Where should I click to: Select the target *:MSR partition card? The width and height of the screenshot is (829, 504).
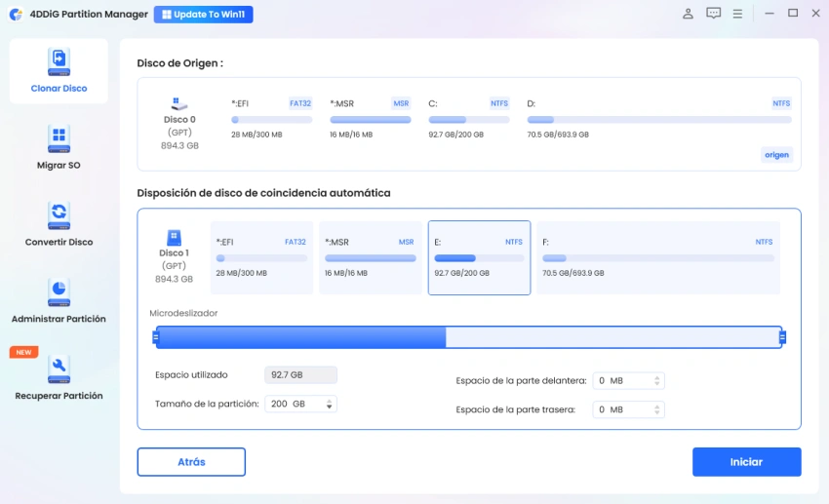click(x=370, y=257)
